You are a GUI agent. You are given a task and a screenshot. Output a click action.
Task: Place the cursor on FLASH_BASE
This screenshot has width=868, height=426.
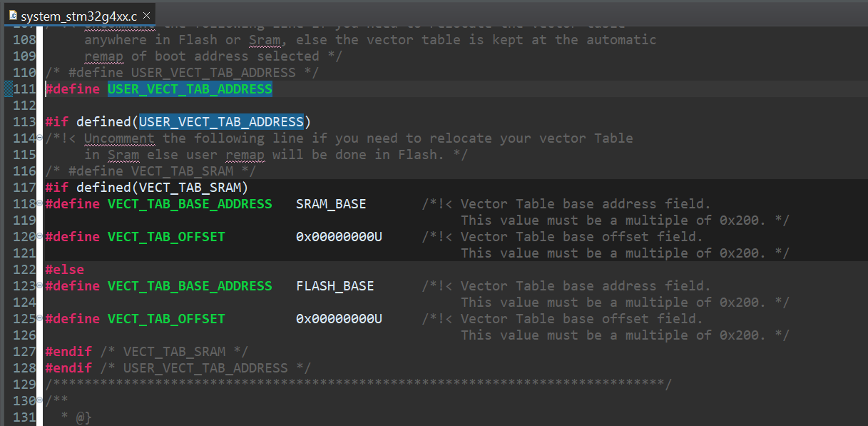click(x=335, y=286)
